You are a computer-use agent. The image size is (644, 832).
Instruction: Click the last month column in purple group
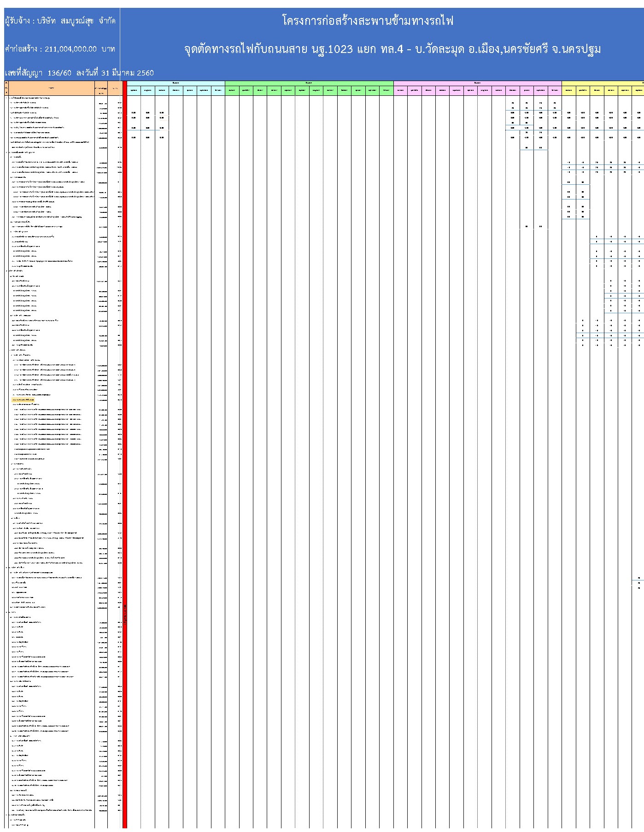point(555,90)
